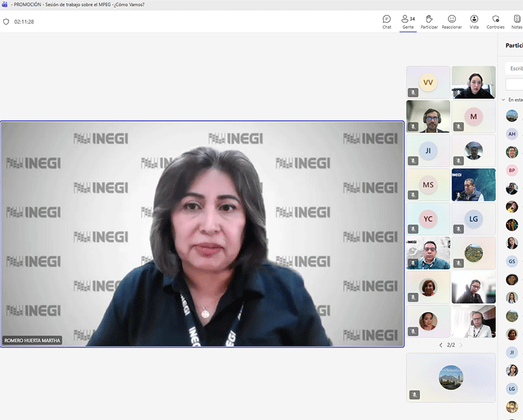This screenshot has width=523, height=420.
Task: Click the BP avatar in the participant list
Action: [x=512, y=170]
